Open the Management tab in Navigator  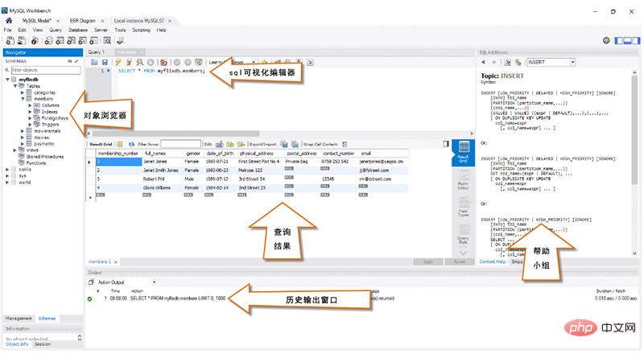[x=19, y=319]
